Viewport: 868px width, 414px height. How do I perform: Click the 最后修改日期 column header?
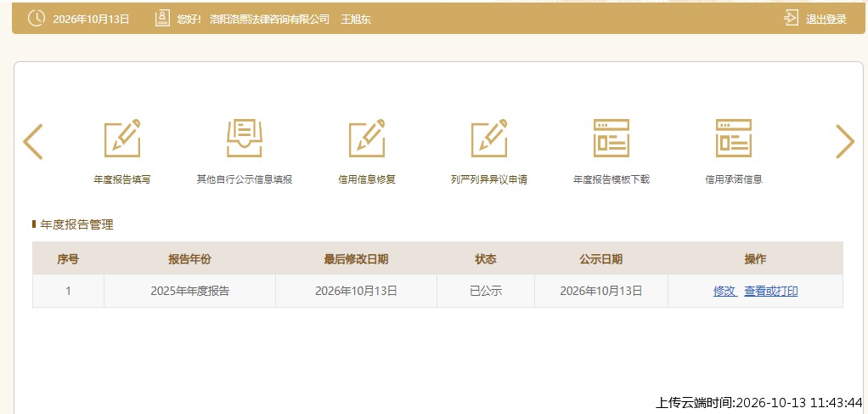(x=356, y=258)
